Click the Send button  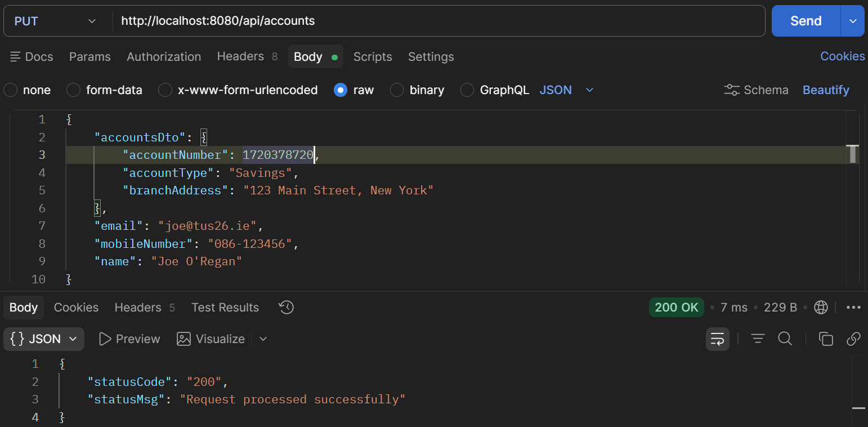click(806, 21)
